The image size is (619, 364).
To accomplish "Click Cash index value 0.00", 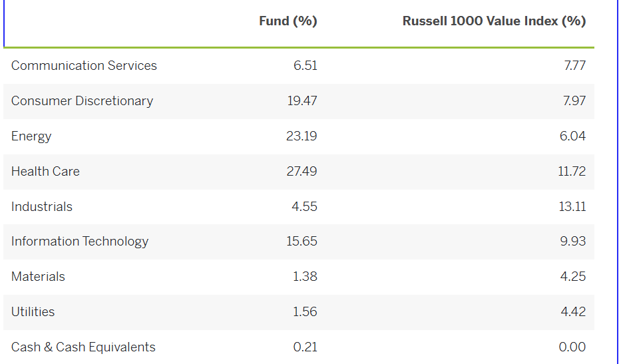I will pyautogui.click(x=572, y=347).
